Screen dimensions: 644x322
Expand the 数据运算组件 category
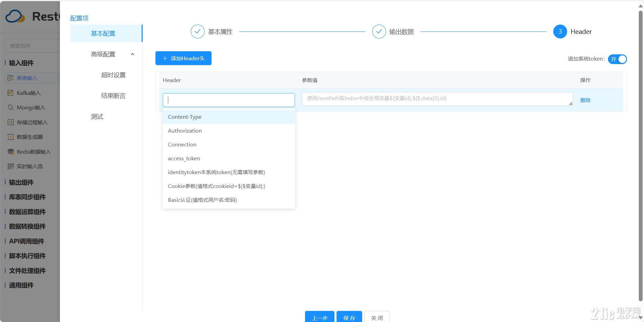point(27,212)
